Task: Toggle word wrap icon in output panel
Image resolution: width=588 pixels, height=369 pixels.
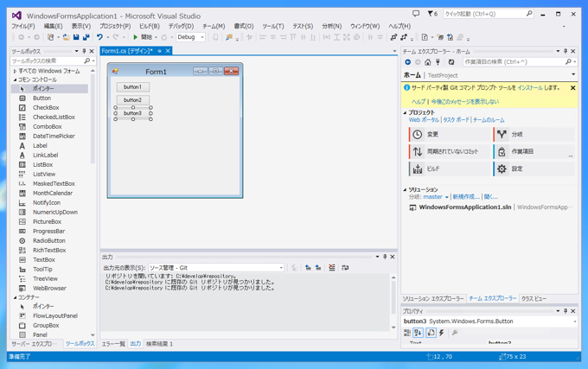Action: coord(345,268)
